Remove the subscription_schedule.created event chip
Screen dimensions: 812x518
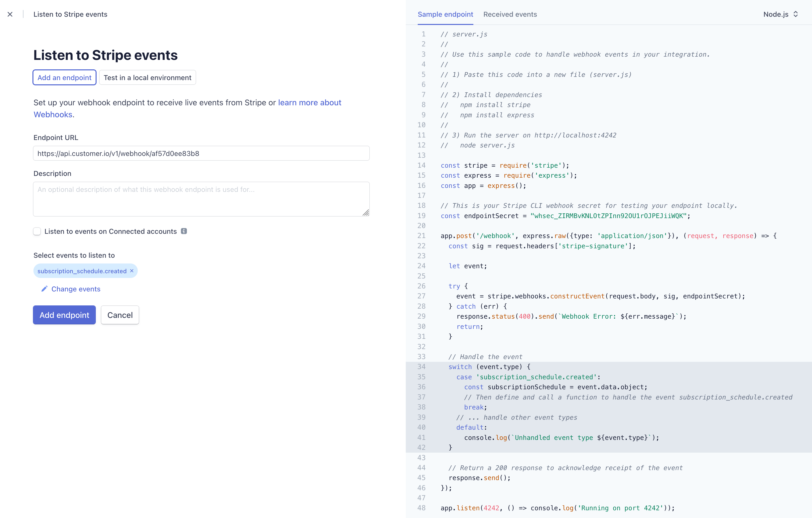click(132, 271)
